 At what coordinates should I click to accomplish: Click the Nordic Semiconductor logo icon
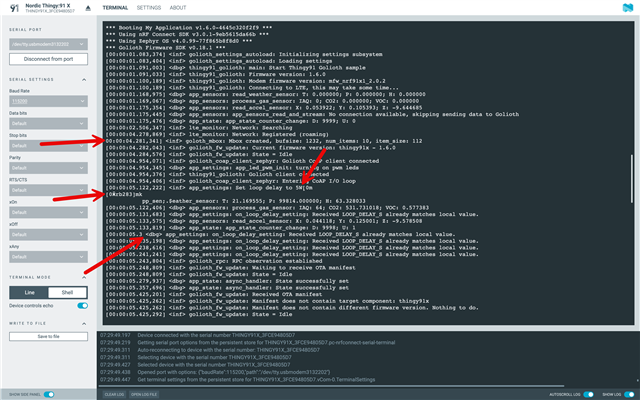point(627,8)
